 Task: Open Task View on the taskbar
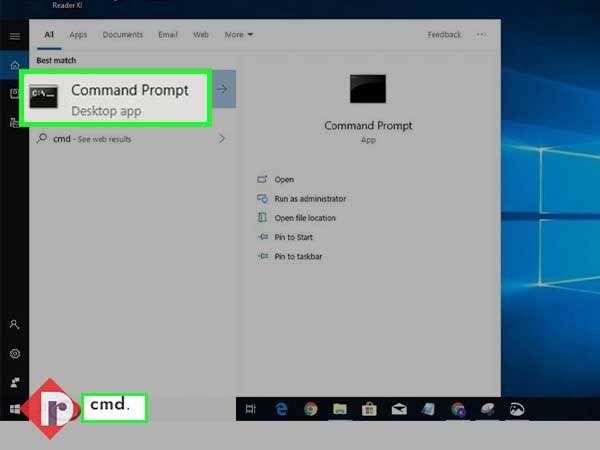pyautogui.click(x=250, y=409)
